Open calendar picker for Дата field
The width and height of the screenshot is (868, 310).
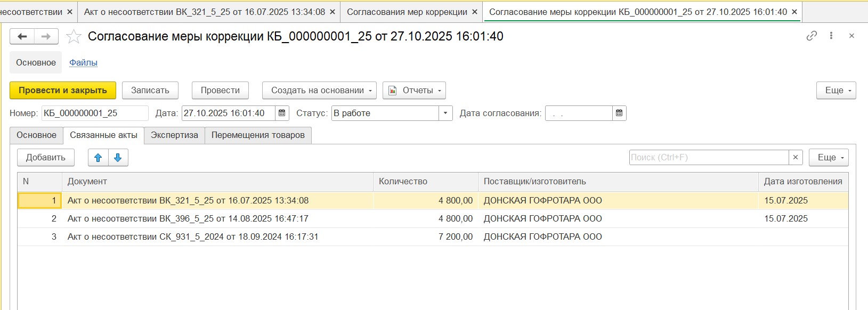pyautogui.click(x=282, y=113)
